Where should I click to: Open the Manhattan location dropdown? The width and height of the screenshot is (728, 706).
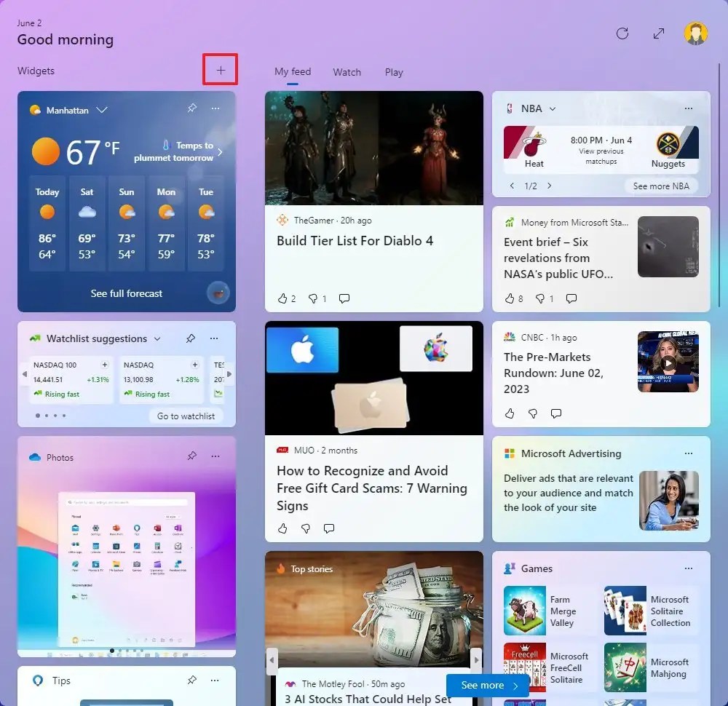pyautogui.click(x=100, y=111)
